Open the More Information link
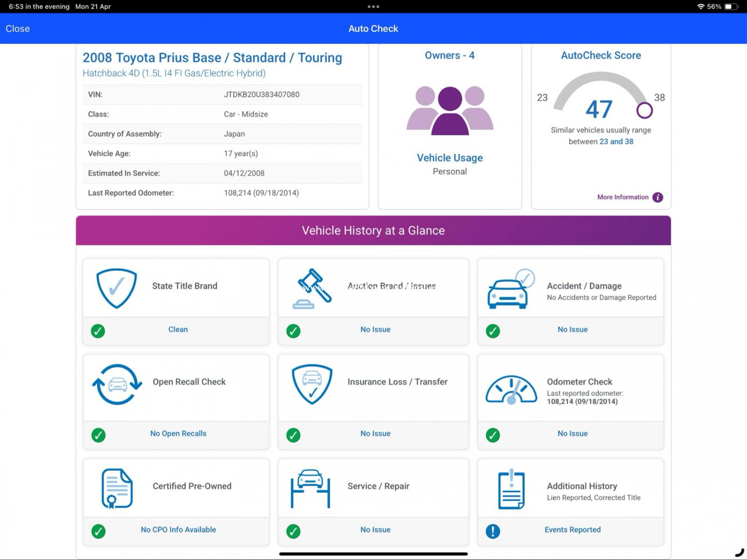The height and width of the screenshot is (560, 747). pos(622,197)
